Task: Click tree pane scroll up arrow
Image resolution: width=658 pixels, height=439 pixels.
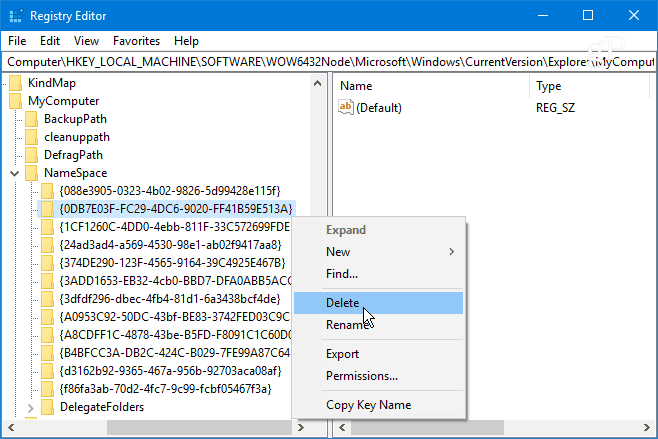Action: (x=318, y=83)
